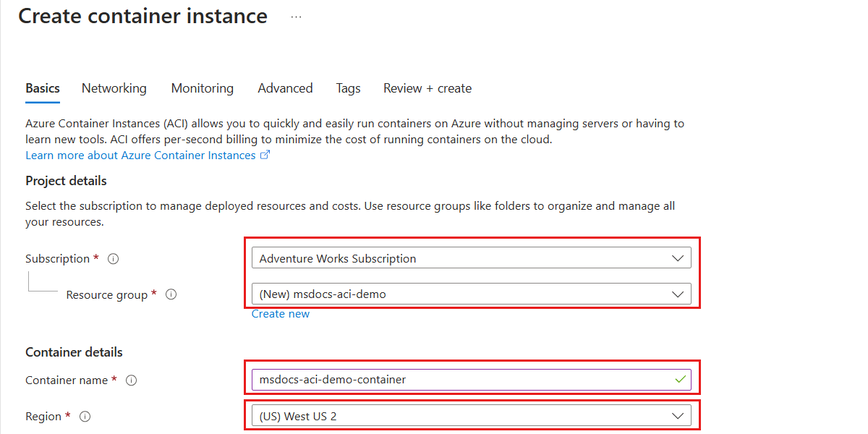Click the green validation checkmark in Container name
Image resolution: width=868 pixels, height=434 pixels.
pyautogui.click(x=679, y=379)
